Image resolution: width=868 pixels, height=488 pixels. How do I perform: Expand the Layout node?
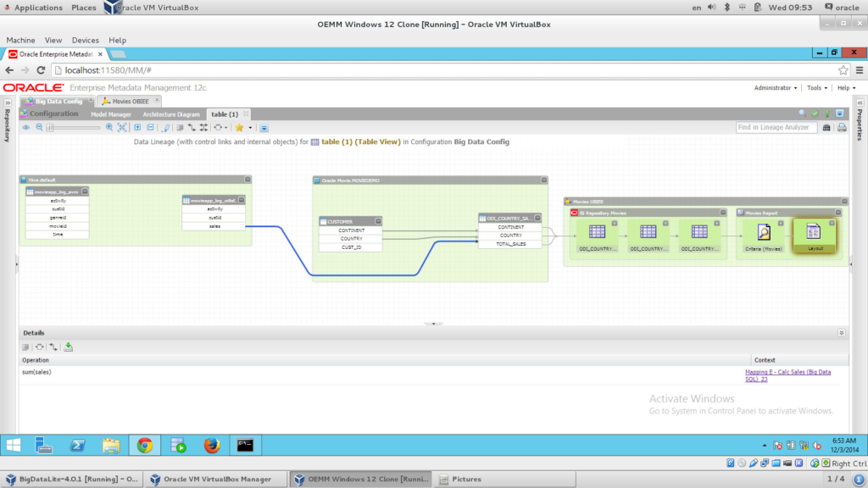832,223
